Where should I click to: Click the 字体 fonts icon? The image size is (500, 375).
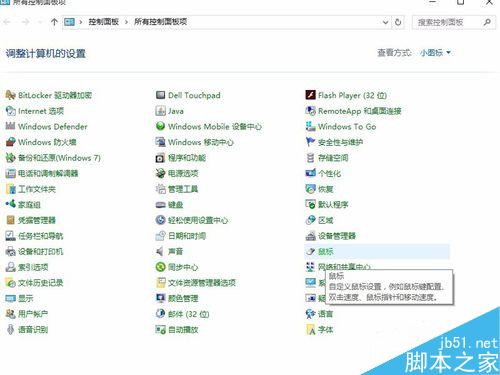[310, 330]
